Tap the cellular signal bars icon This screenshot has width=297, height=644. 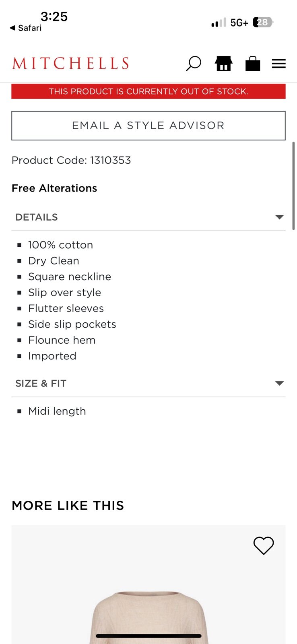pyautogui.click(x=219, y=23)
